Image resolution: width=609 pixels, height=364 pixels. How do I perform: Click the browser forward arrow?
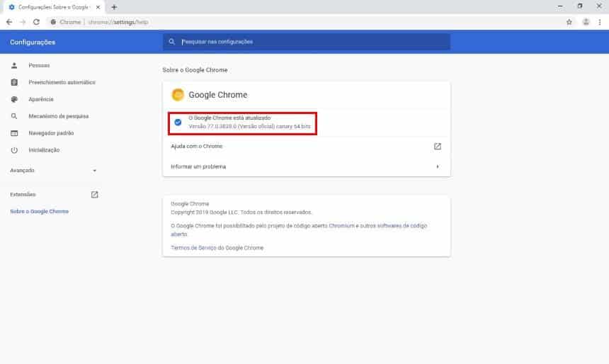point(23,22)
